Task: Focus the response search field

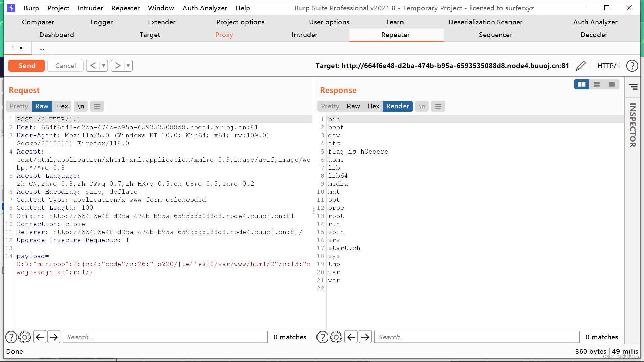Action: [x=477, y=337]
